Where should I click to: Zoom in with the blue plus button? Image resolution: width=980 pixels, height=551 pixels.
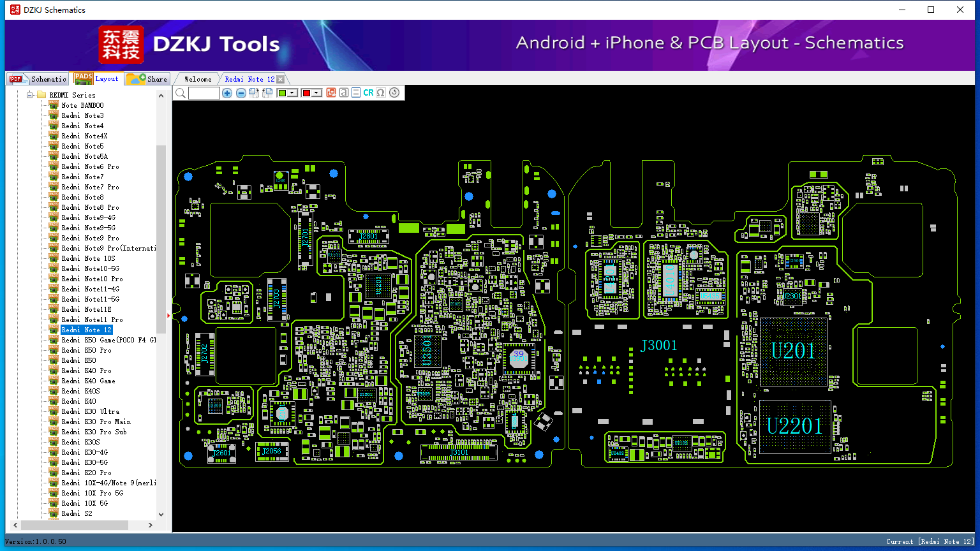[227, 93]
